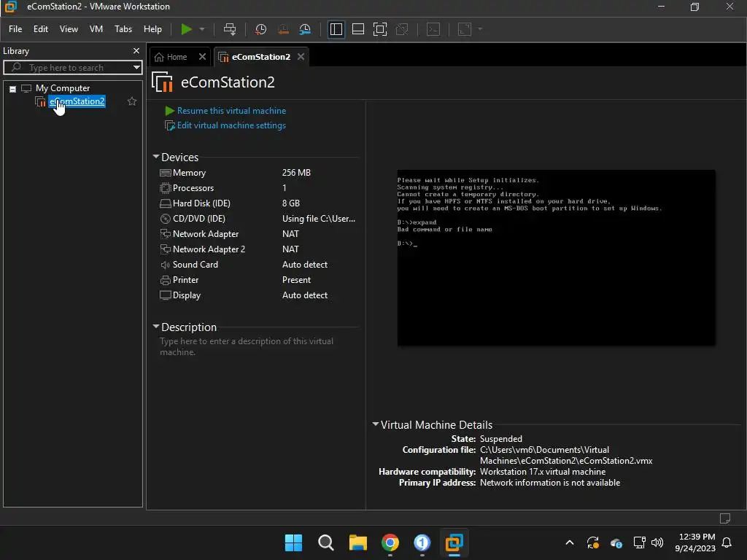The image size is (747, 560).
Task: Open Google Chrome from the taskbar
Action: pos(390,542)
